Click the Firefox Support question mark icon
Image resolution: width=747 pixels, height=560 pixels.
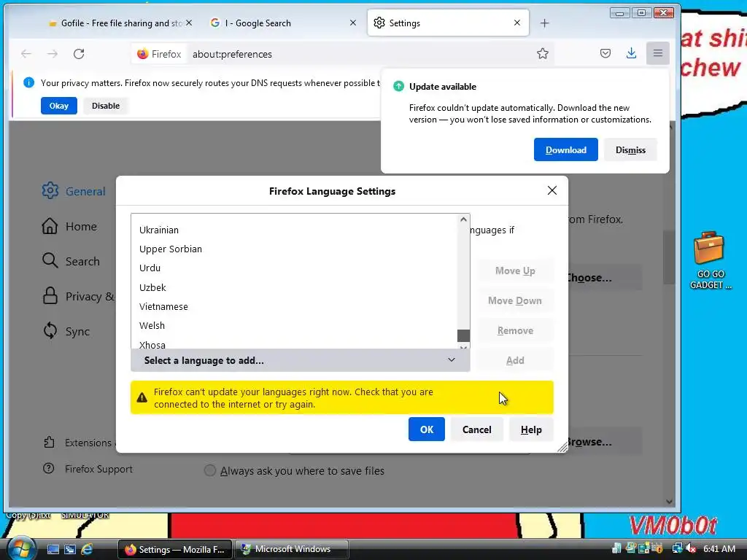(49, 469)
